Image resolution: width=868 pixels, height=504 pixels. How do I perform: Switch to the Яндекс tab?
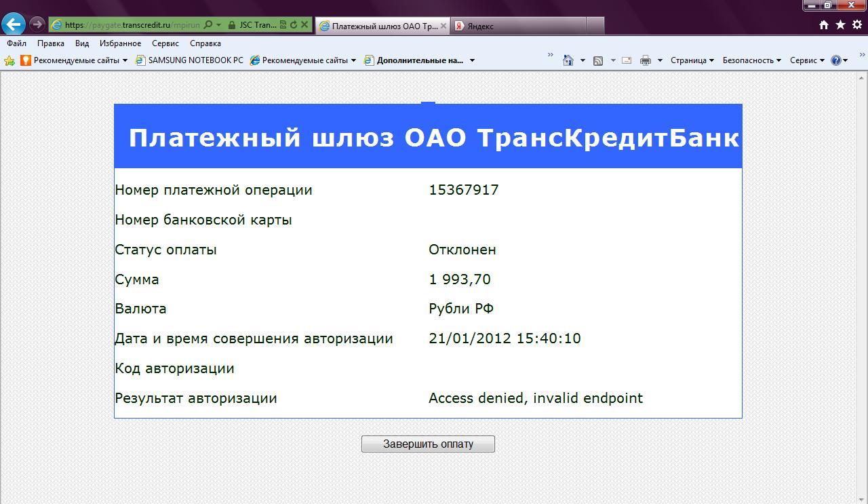(x=515, y=26)
